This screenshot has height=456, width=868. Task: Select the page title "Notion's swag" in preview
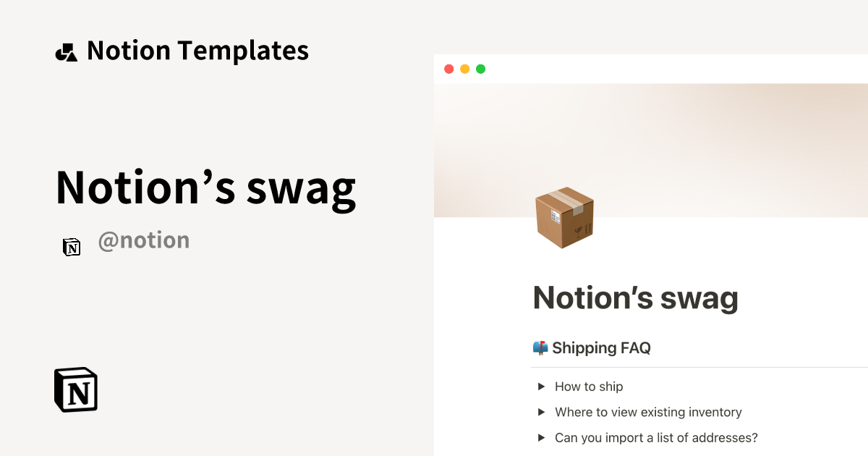pyautogui.click(x=635, y=297)
